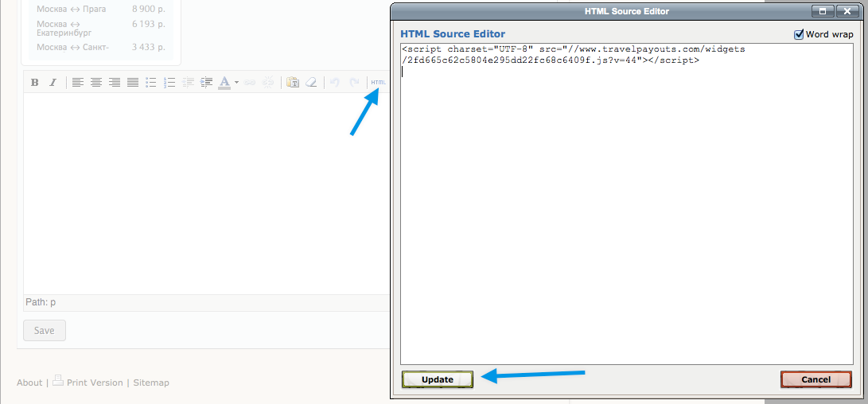This screenshot has height=404, width=868.
Task: Click the undo icon
Action: click(x=334, y=83)
